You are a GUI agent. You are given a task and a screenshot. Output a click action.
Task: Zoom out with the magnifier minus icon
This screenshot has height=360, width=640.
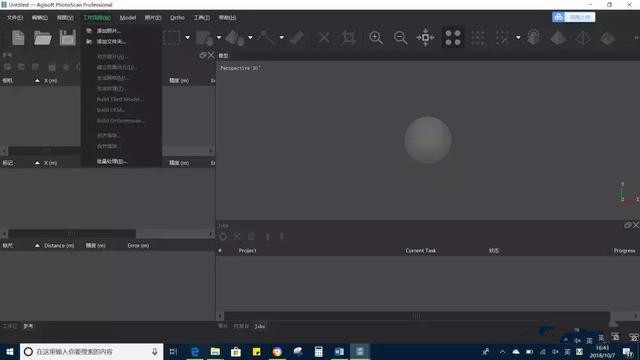click(400, 38)
